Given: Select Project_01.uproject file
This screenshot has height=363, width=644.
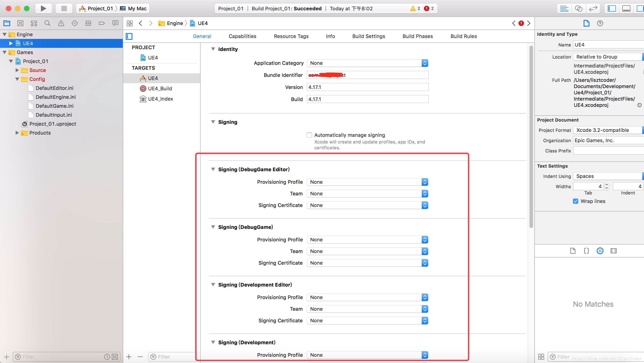Looking at the screenshot, I should [x=53, y=124].
